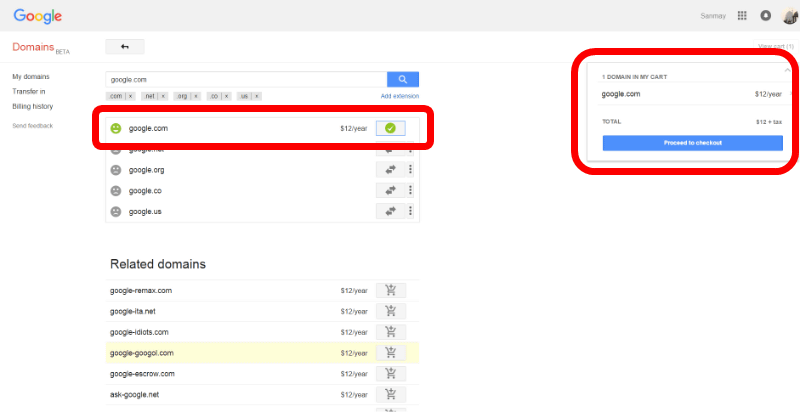Screen dimensions: 800x412
Task: Remove the .com extension filter
Action: pos(131,96)
